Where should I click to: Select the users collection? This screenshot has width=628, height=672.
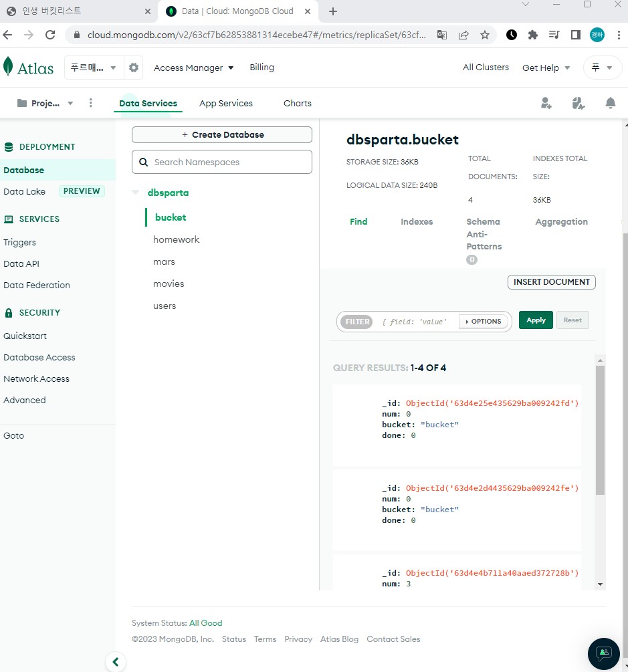click(x=165, y=306)
